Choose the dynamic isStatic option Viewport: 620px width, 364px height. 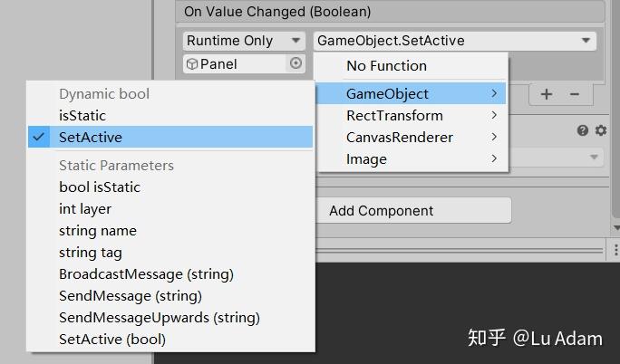point(82,116)
